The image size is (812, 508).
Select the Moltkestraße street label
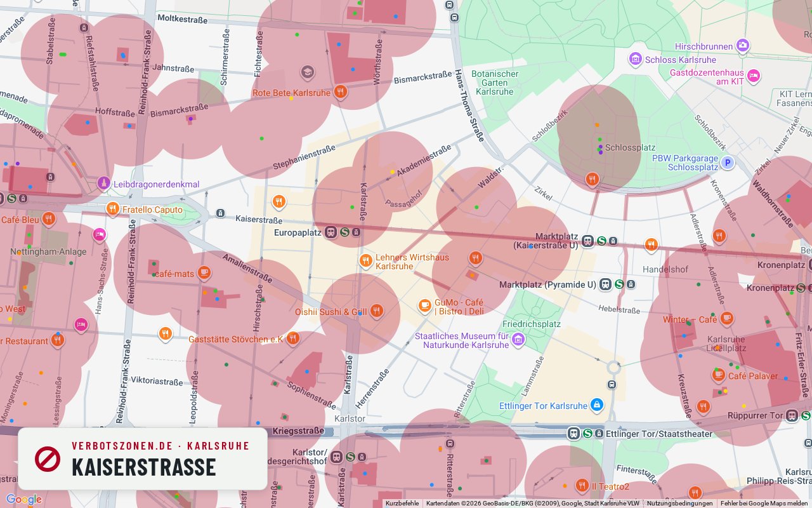182,20
